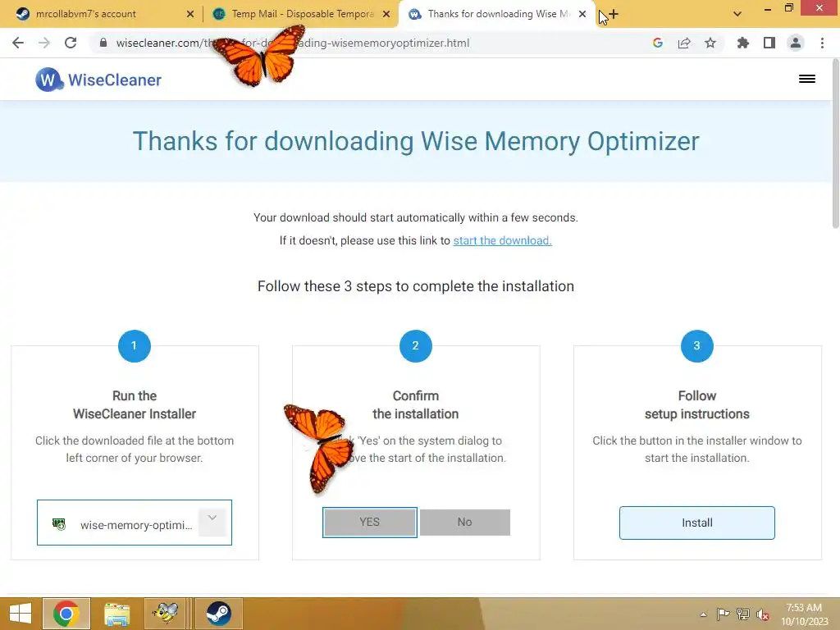Click the No button
This screenshot has height=630, width=840.
(465, 523)
